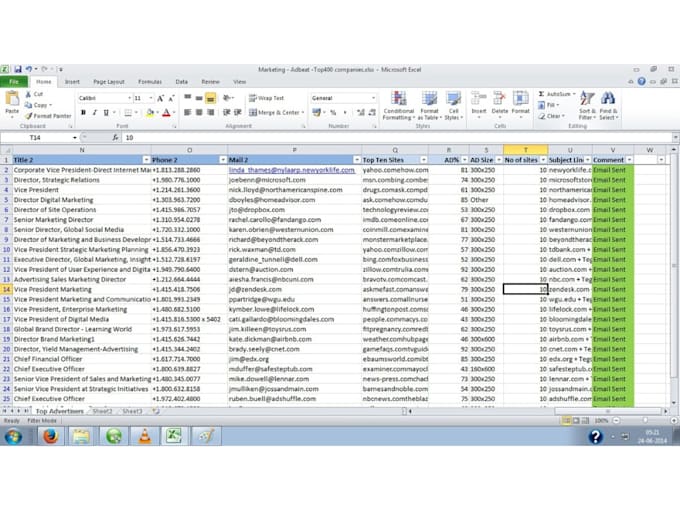Click the Borders icon
The width and height of the screenshot is (680, 510).
(128, 113)
